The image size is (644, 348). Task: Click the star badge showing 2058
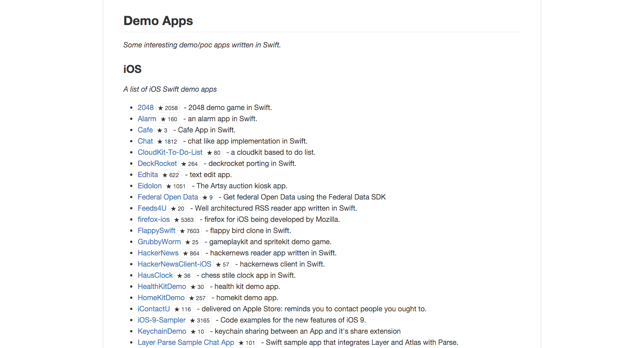pos(168,108)
